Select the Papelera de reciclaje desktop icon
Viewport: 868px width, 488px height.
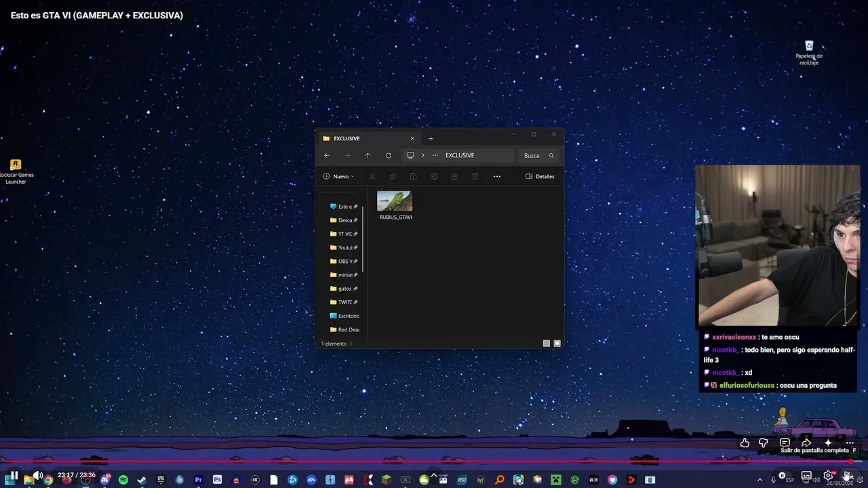pyautogui.click(x=809, y=53)
